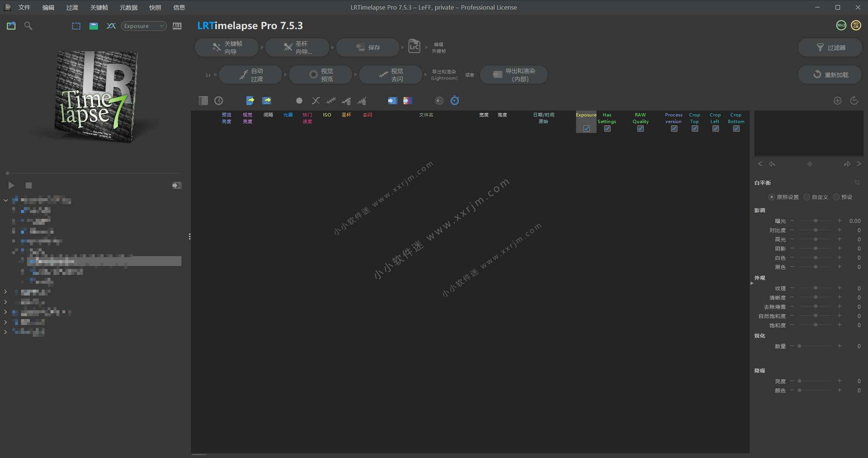The width and height of the screenshot is (868, 458).
Task: Open the 快照 menu
Action: point(155,7)
